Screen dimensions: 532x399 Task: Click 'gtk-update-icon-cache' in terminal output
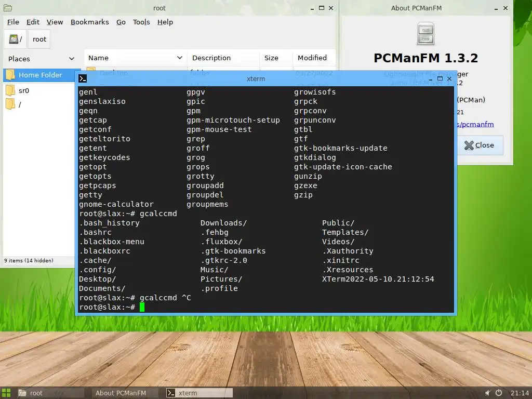[343, 167]
